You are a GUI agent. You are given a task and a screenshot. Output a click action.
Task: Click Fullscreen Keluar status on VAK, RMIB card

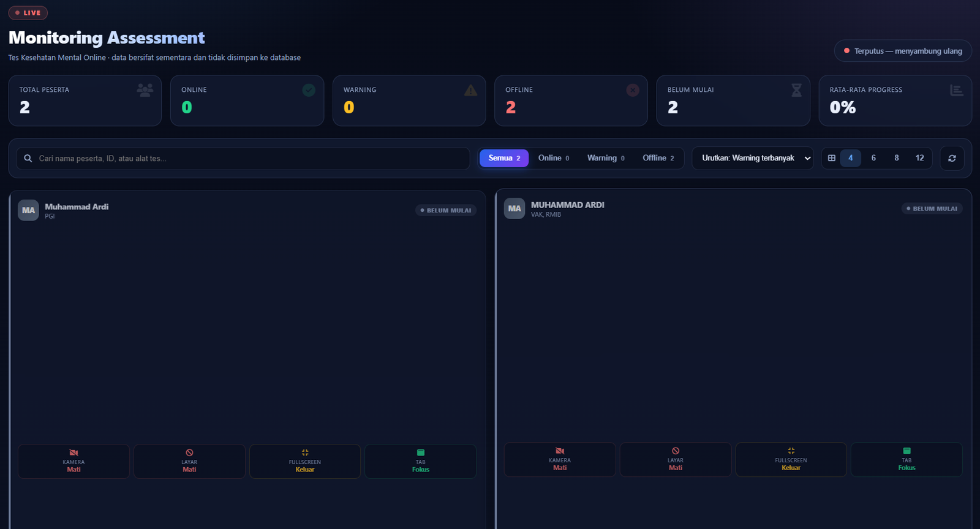pyautogui.click(x=791, y=460)
